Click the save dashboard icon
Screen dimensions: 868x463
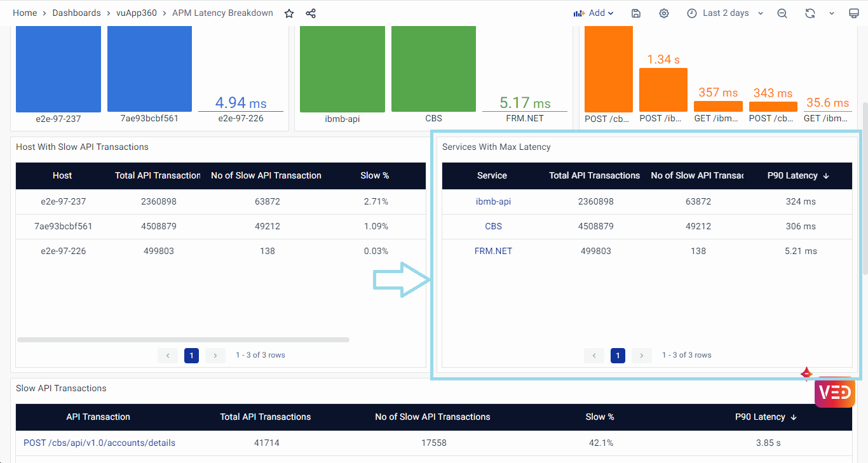pyautogui.click(x=636, y=13)
